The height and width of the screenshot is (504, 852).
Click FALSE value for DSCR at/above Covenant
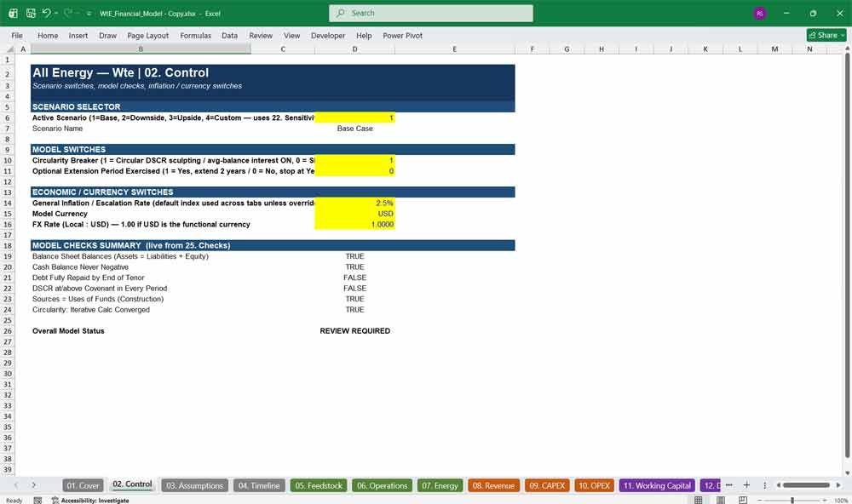(x=354, y=289)
